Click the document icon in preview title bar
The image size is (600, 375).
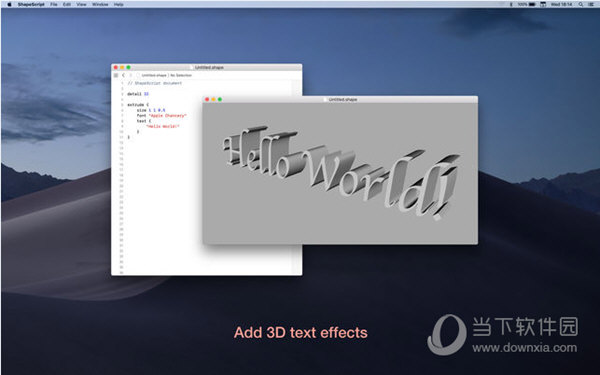[326, 99]
